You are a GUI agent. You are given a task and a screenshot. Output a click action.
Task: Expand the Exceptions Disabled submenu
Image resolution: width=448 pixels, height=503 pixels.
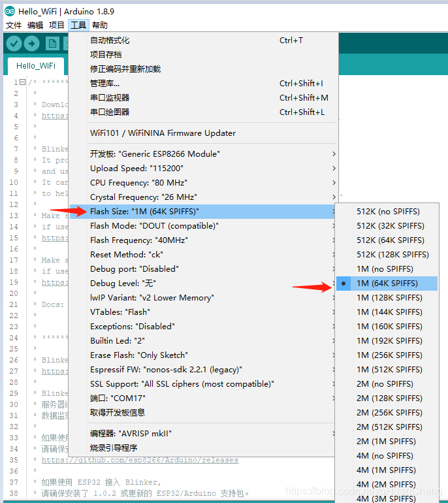[202, 327]
